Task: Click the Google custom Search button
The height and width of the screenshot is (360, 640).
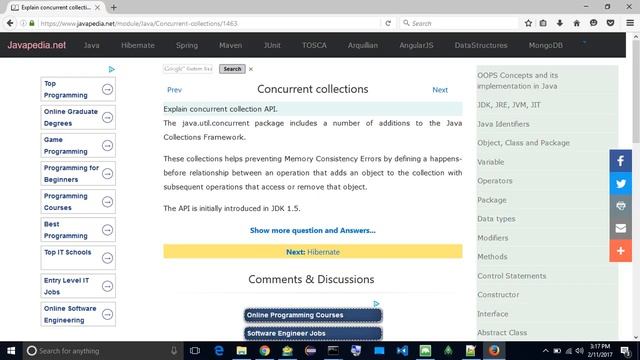Action: pyautogui.click(x=232, y=69)
